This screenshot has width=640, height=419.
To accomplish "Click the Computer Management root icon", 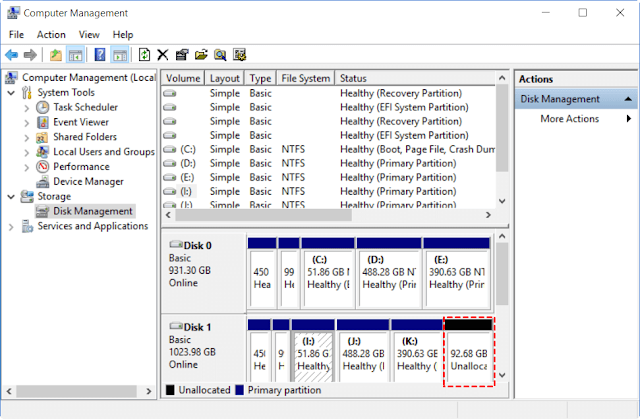I will click(11, 78).
